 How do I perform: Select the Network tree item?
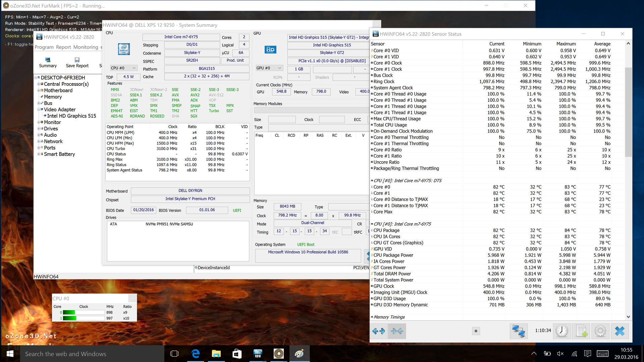(53, 141)
